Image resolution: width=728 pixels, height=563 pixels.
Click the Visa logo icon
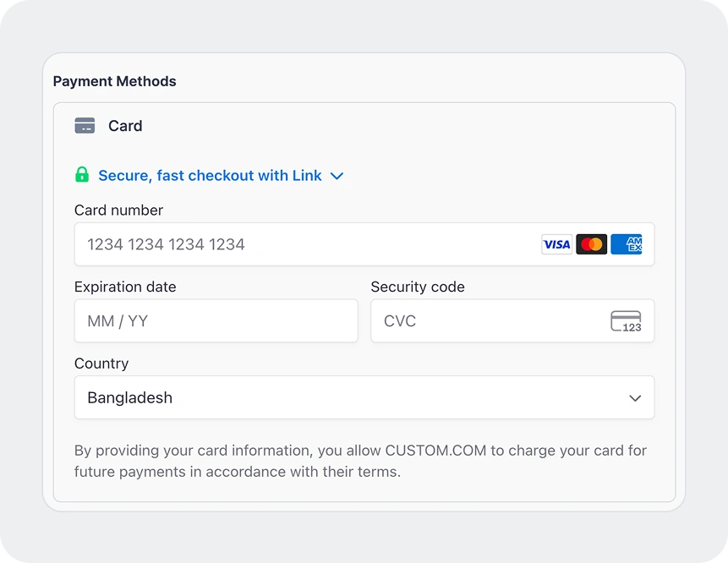pyautogui.click(x=556, y=244)
